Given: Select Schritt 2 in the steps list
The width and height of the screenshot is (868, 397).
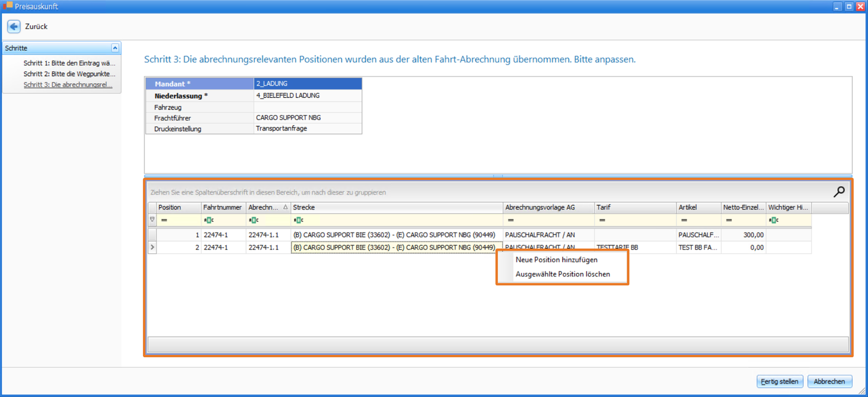Looking at the screenshot, I should (x=69, y=74).
